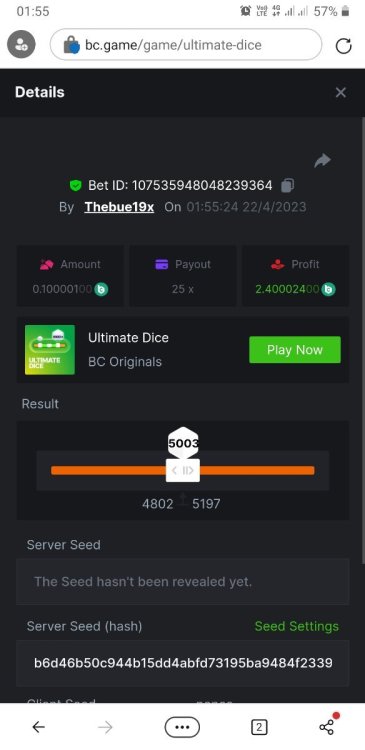The image size is (365, 750).
Task: Open the browser tabs counter
Action: (259, 728)
